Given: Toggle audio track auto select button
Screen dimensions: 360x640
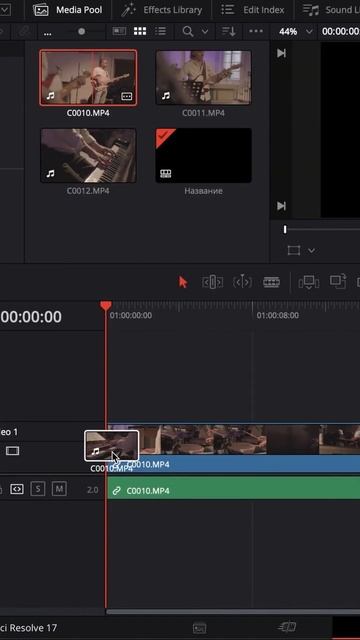Looking at the screenshot, I should [17, 489].
